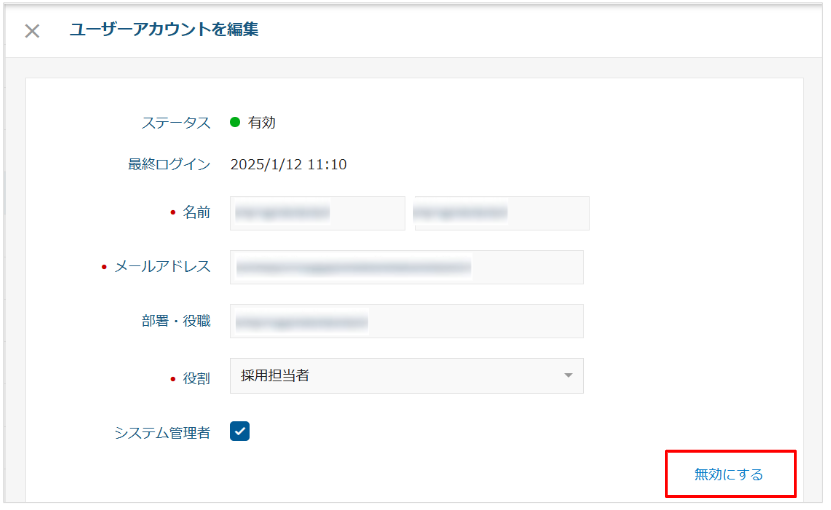Focus the first 名前 input field
This screenshot has width=831, height=510.
tap(317, 213)
